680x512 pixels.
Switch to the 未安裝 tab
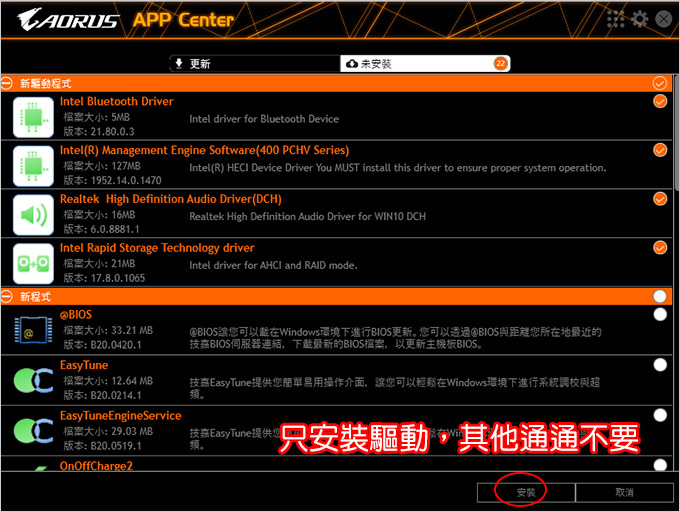(425, 64)
